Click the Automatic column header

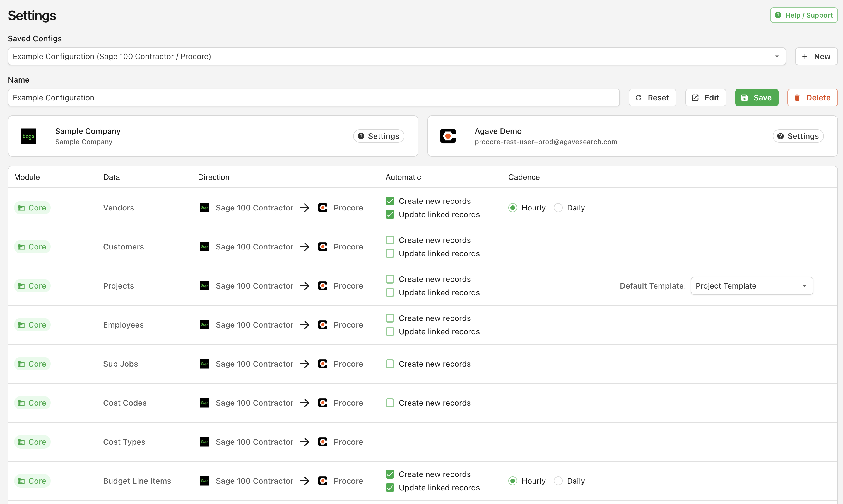(x=403, y=177)
